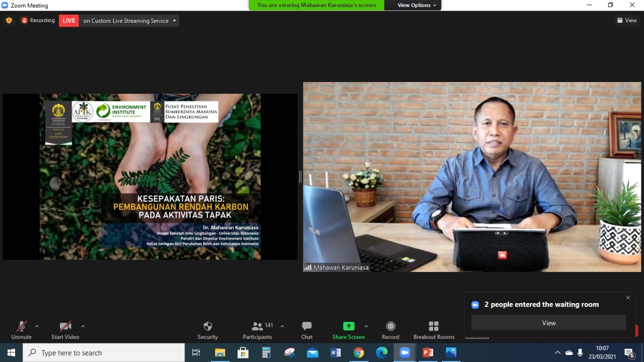Open the Security shield menu
Screen dimensions: 644x362
207,327
